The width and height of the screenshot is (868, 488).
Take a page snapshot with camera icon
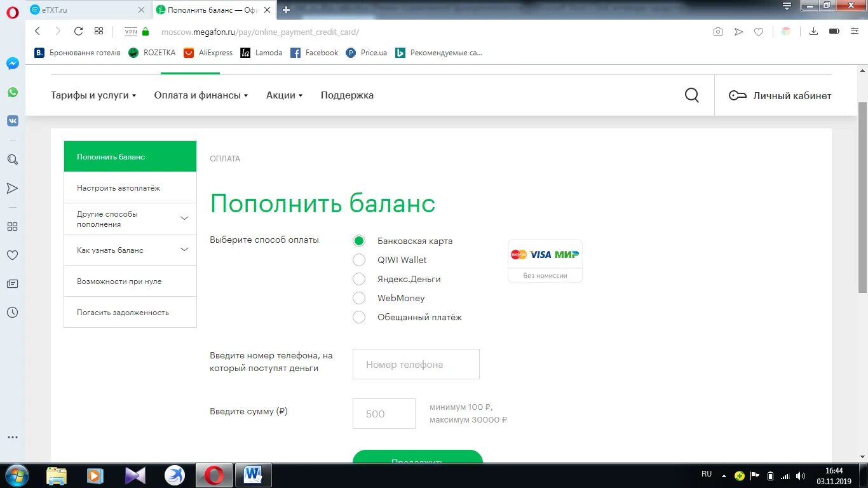718,32
